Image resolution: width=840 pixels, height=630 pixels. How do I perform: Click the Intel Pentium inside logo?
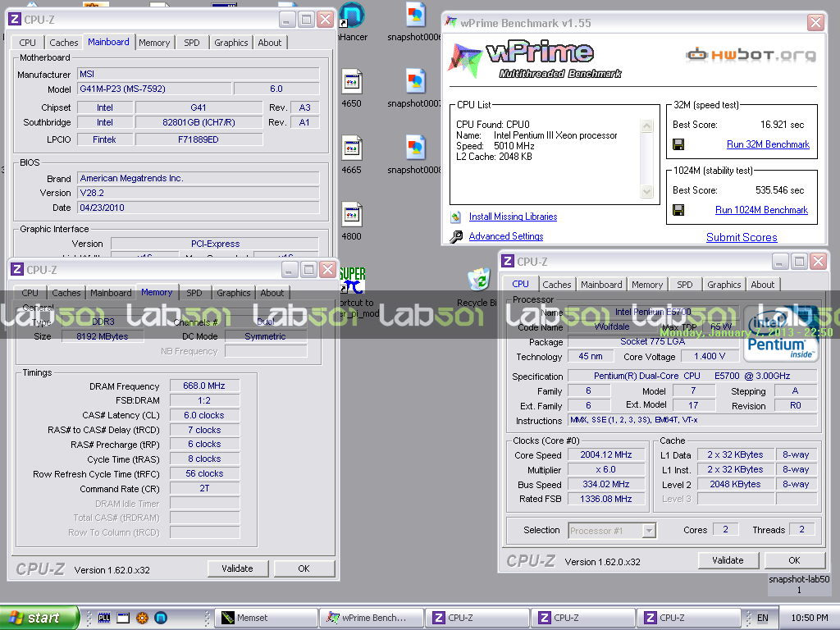tap(782, 332)
